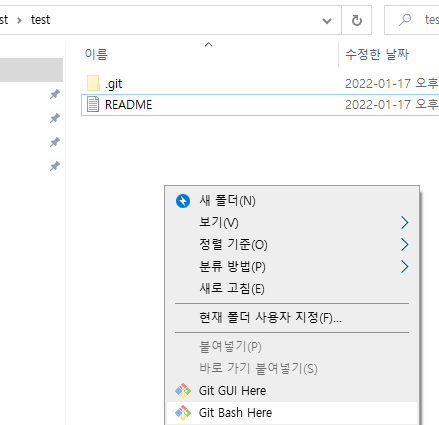439x425 pixels.
Task: Expand the arrow next to 분류 방법(P)
Action: (404, 267)
